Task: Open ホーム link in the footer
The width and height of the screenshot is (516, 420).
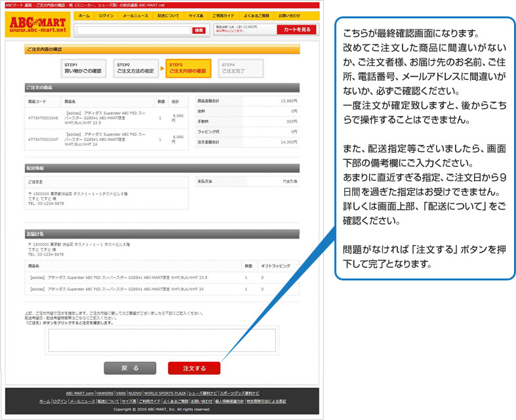Action: (45, 401)
